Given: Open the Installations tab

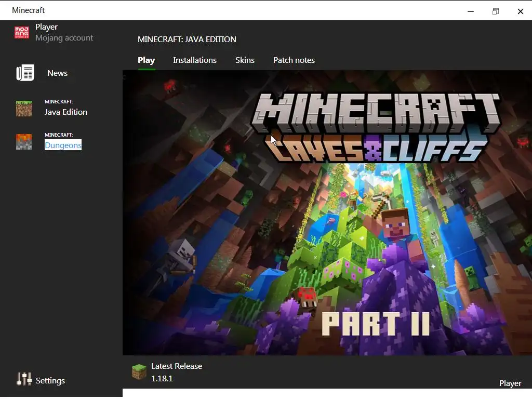Looking at the screenshot, I should [195, 60].
